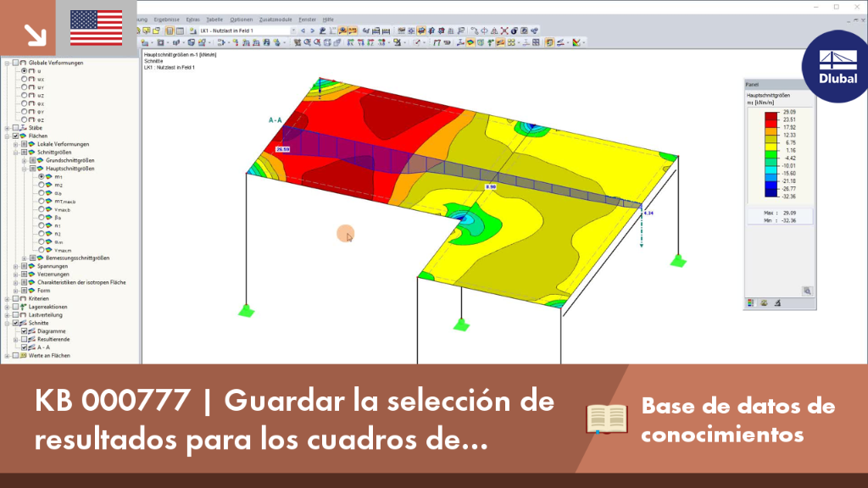Viewport: 868px width, 488px height.
Task: Click the Dlubal logo badge
Action: 837,66
